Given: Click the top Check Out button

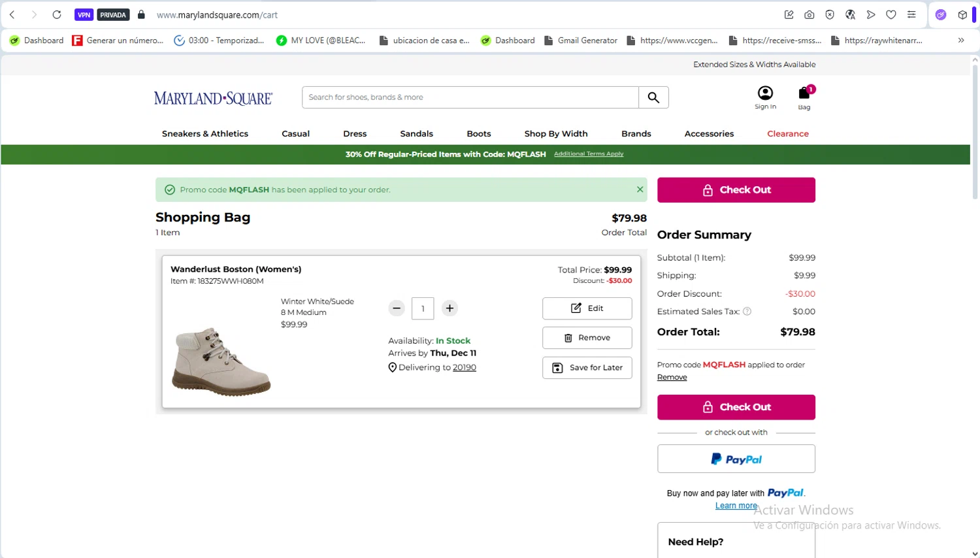Looking at the screenshot, I should (736, 190).
